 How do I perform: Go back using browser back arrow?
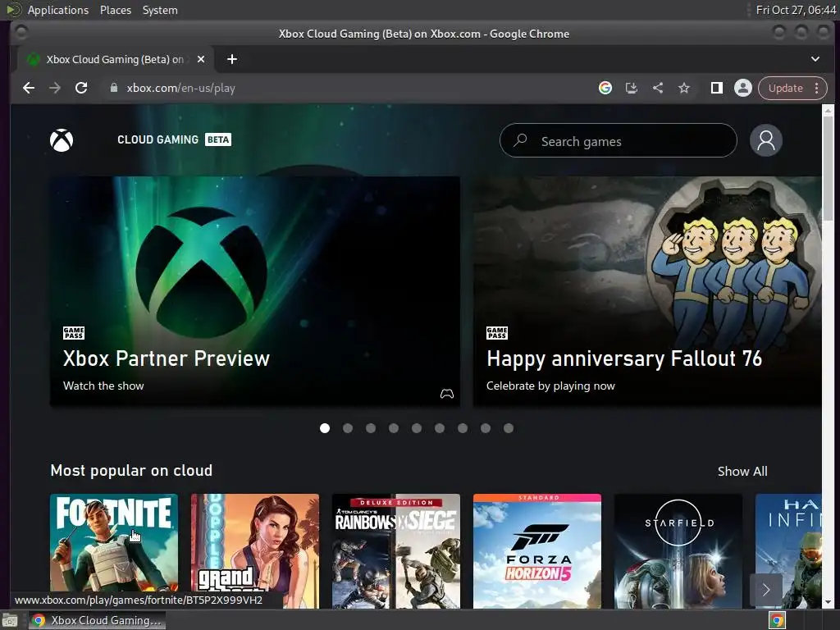(x=29, y=88)
